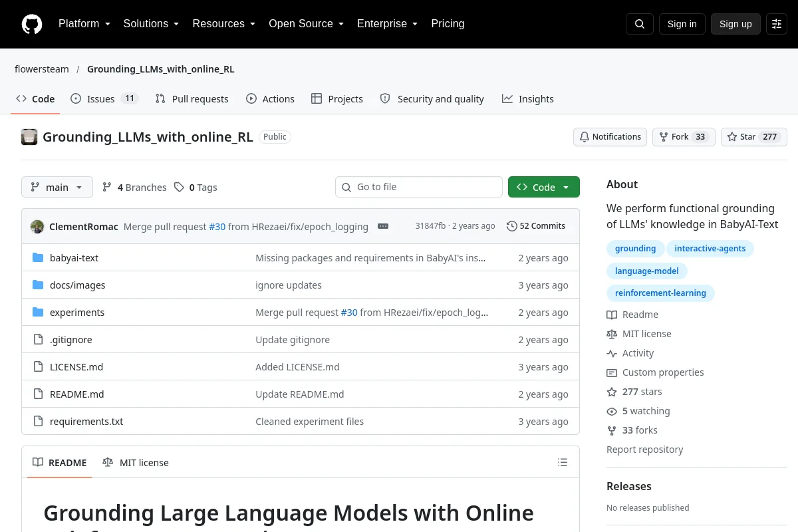The image size is (798, 532).
Task: View 0 Tags
Action: coord(196,188)
